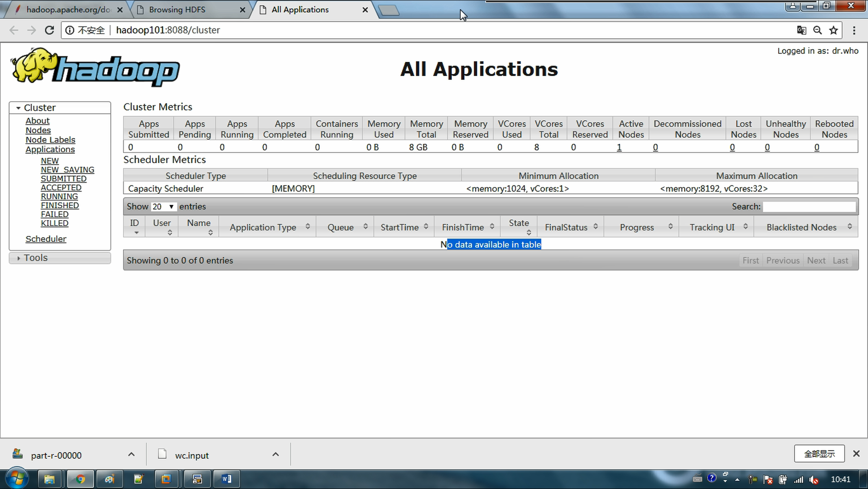Open the Scheduler link
Viewport: 868px width, 489px height.
pyautogui.click(x=46, y=239)
